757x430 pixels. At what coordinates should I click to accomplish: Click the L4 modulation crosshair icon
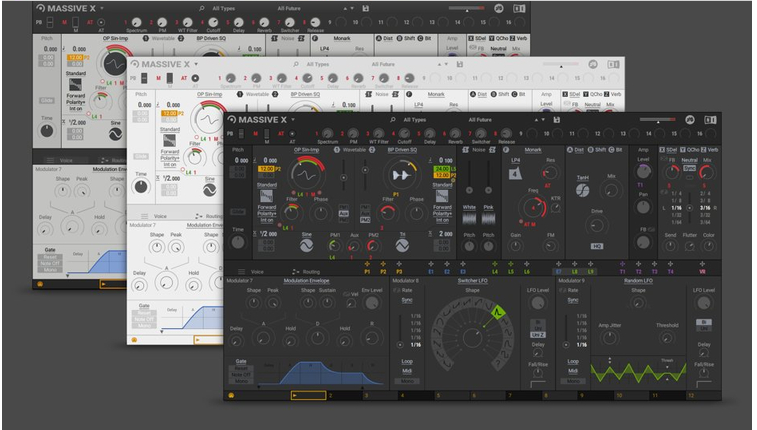(494, 264)
